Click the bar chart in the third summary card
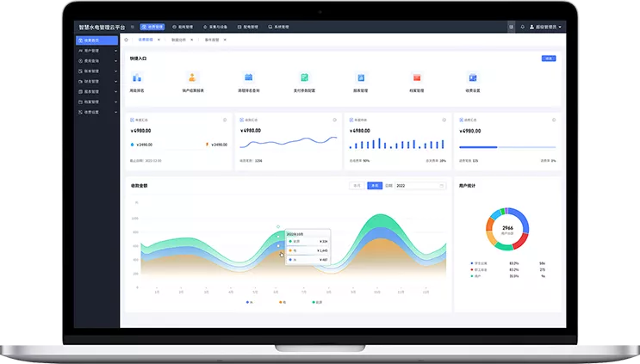This screenshot has width=640, height=364. 397,144
